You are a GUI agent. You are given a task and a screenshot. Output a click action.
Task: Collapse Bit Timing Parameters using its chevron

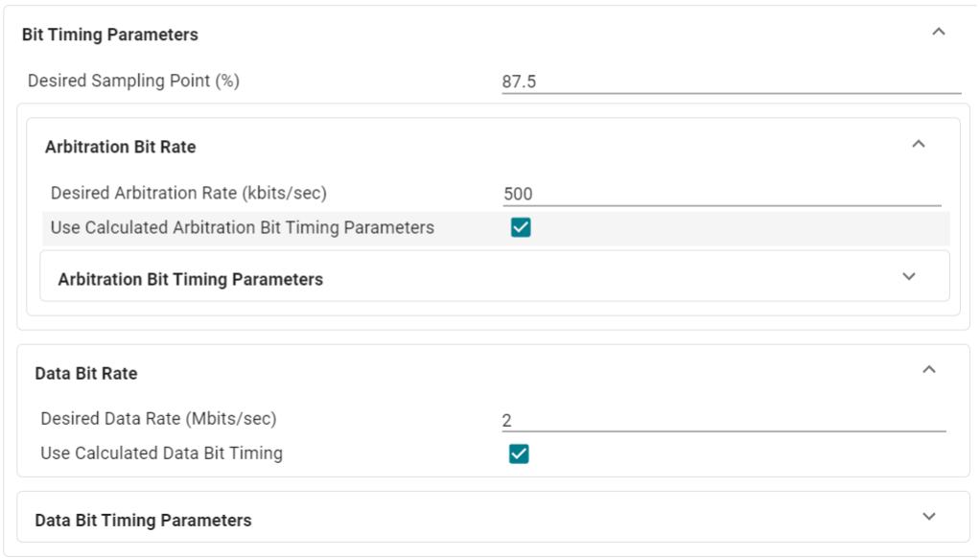pos(939,32)
